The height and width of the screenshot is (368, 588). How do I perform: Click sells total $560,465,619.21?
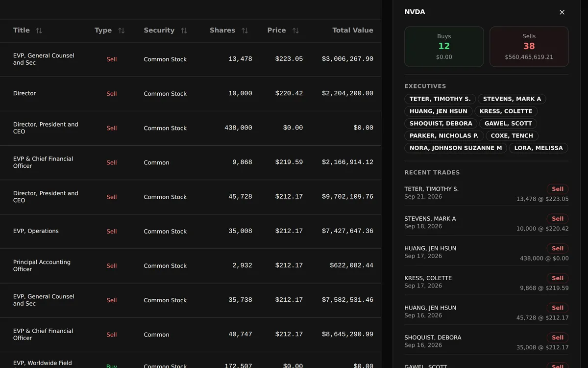click(x=529, y=57)
